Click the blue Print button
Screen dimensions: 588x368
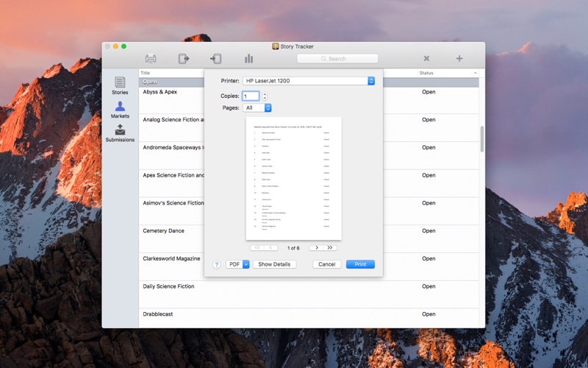pos(360,264)
